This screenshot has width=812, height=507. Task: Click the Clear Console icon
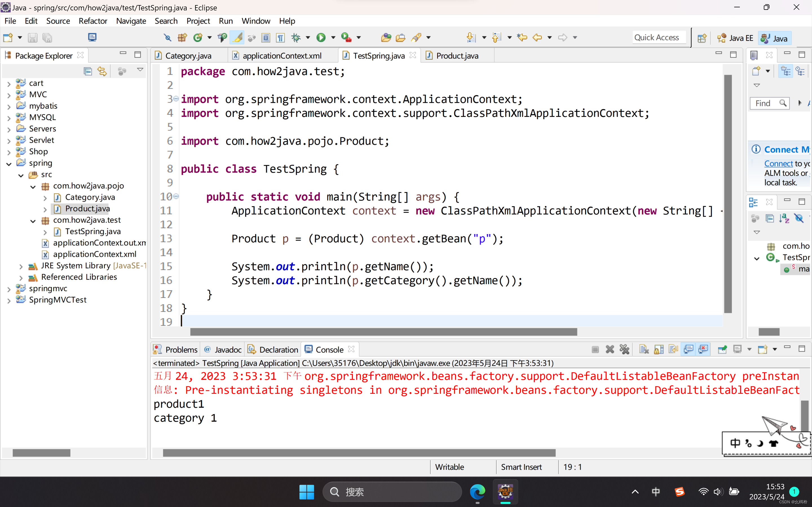tap(644, 349)
